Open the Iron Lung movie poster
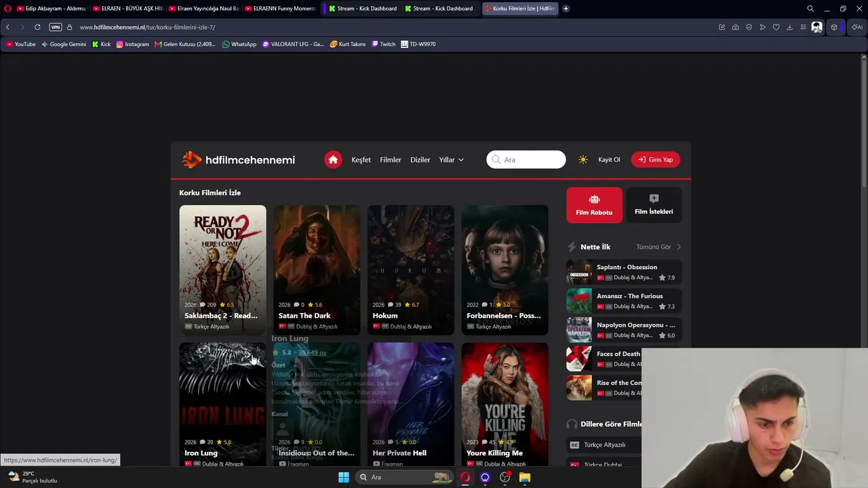 pos(222,405)
